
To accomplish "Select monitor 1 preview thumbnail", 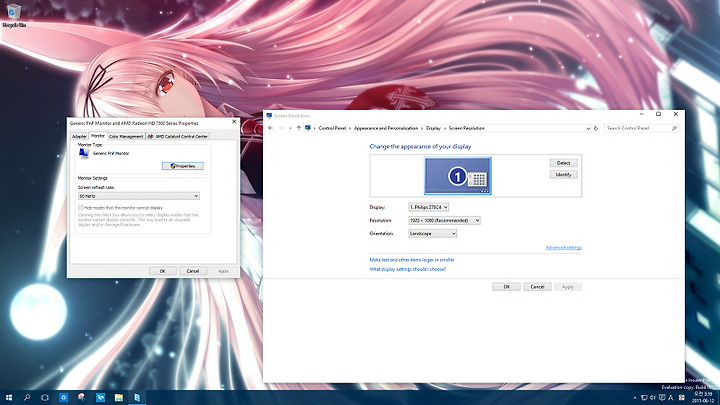I will (457, 176).
